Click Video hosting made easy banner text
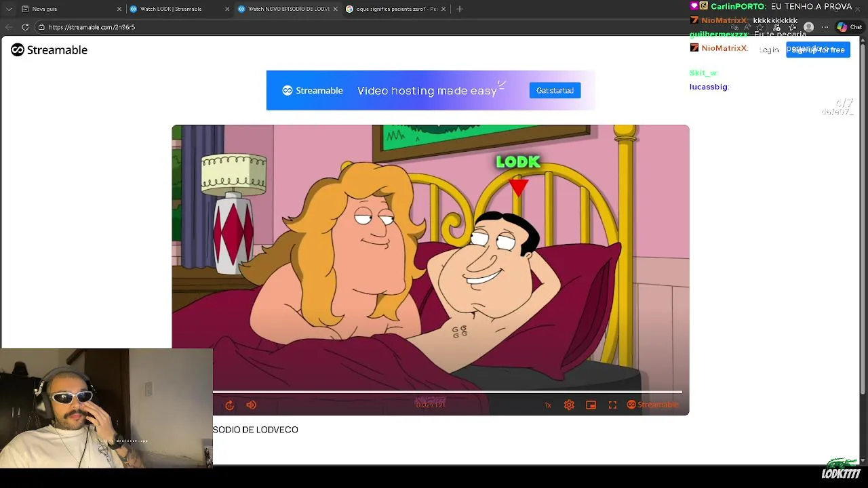Screen dimensions: 868x488 point(427,91)
